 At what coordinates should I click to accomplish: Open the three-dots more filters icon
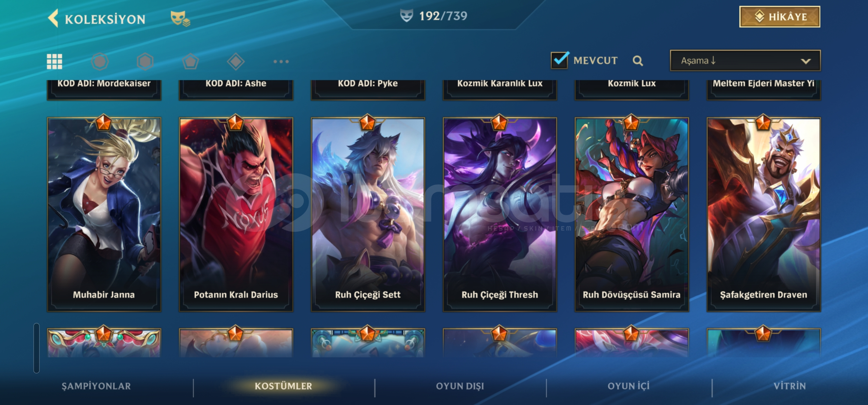point(281,61)
